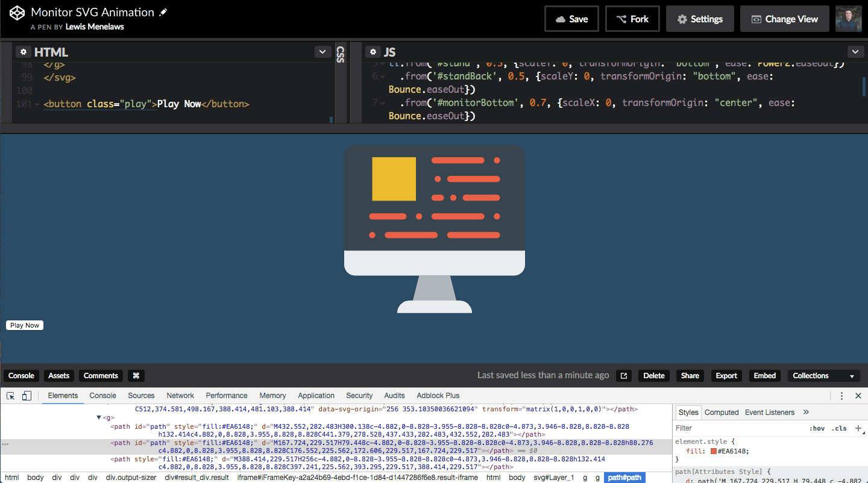Open the HTML panel dropdown chevron
The width and height of the screenshot is (868, 483).
tap(322, 52)
